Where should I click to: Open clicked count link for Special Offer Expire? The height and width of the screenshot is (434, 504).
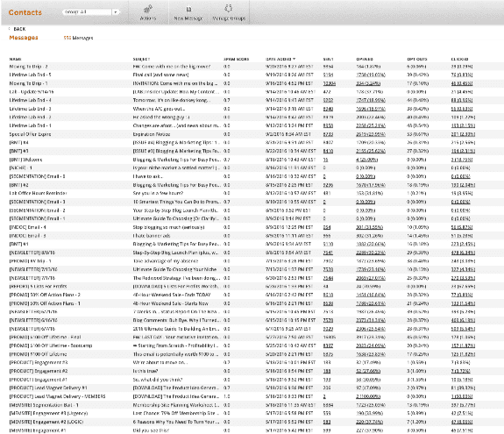[x=463, y=134]
